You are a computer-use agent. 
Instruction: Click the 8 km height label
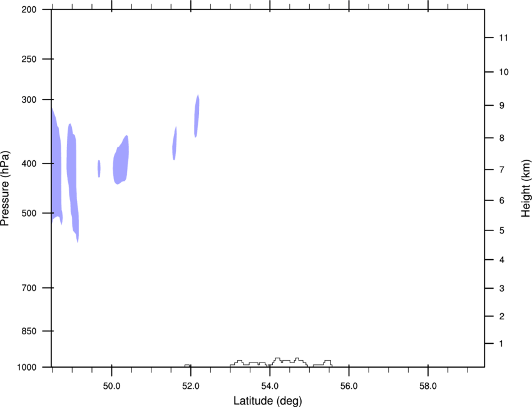[501, 138]
